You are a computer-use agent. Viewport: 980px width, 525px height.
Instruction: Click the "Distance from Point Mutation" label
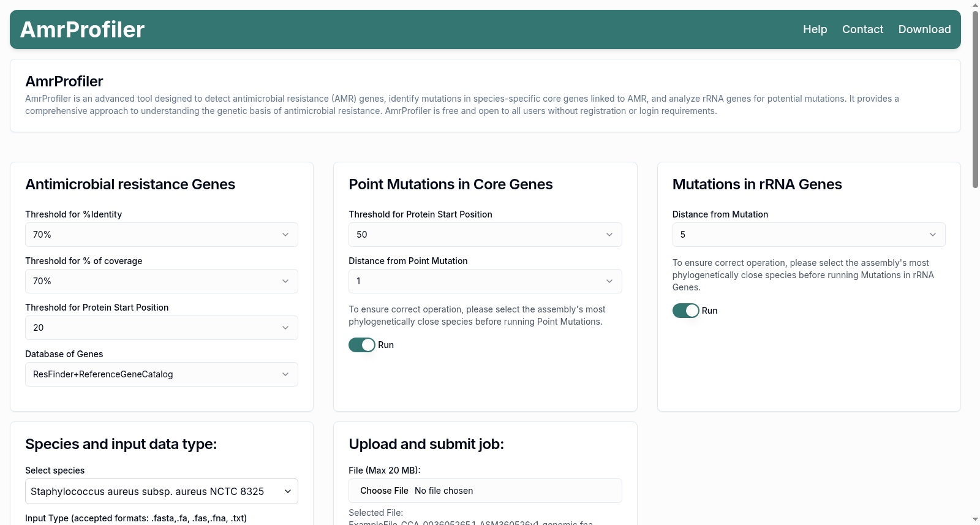click(408, 261)
